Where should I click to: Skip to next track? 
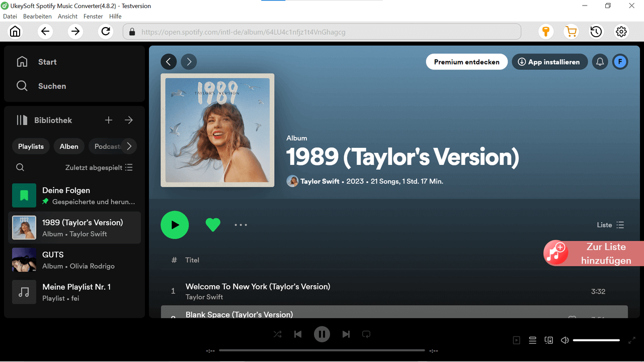click(346, 334)
